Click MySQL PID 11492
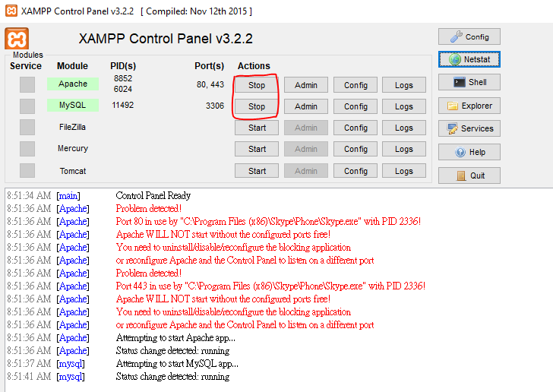Viewport: 553px width, 392px height. tap(123, 105)
